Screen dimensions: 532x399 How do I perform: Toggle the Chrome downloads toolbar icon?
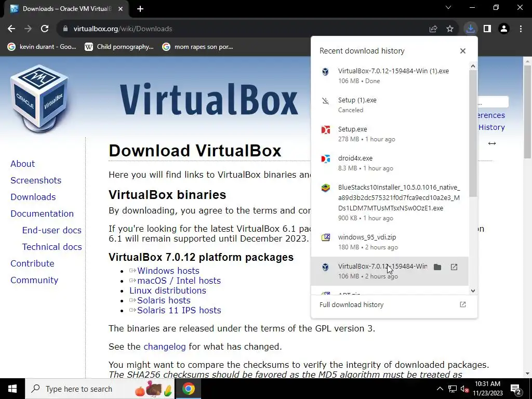click(470, 29)
